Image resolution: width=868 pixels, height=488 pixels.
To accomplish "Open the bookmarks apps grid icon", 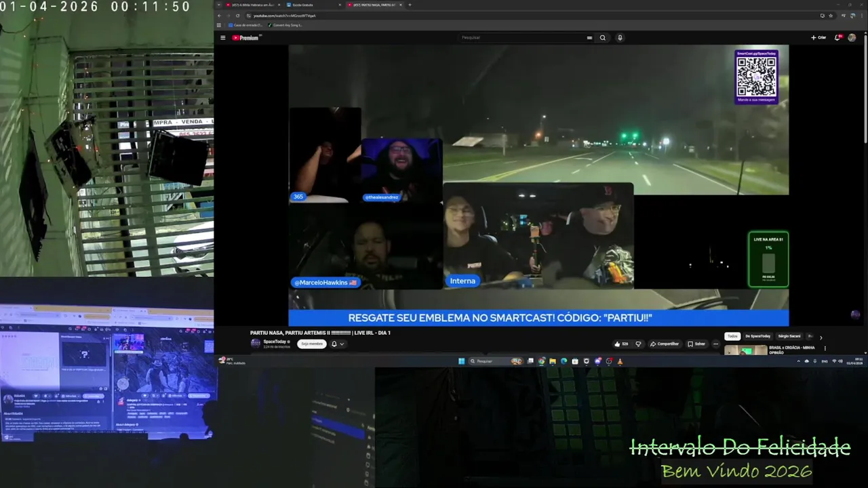I will coord(220,25).
